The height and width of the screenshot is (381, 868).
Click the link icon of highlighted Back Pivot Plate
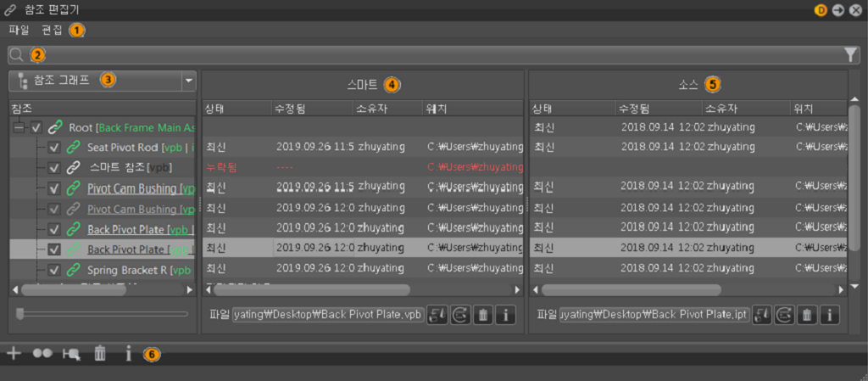point(74,249)
